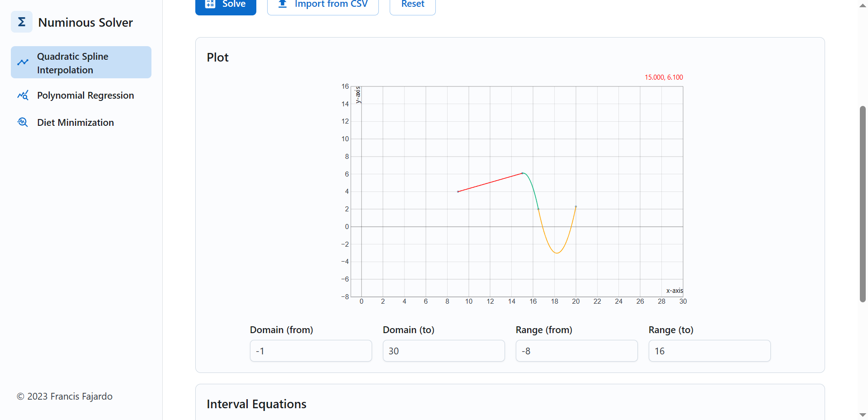Click the upload icon on Import from CSV

282,4
